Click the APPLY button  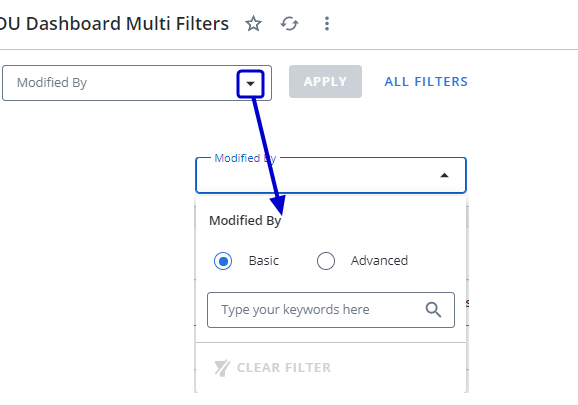click(325, 81)
